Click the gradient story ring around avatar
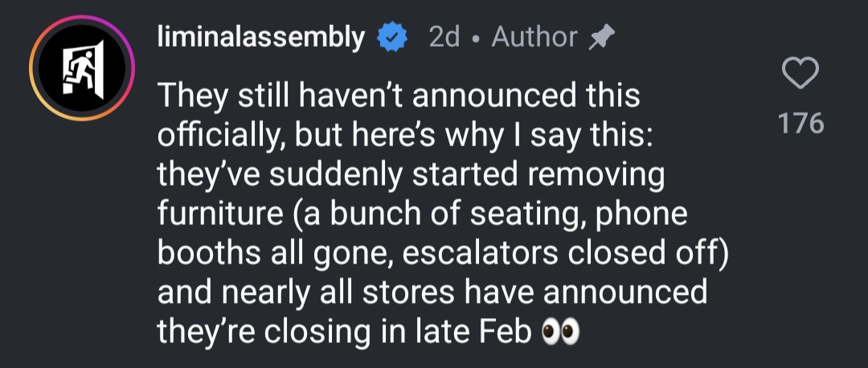Viewport: 868px width, 368px height. pos(34,72)
